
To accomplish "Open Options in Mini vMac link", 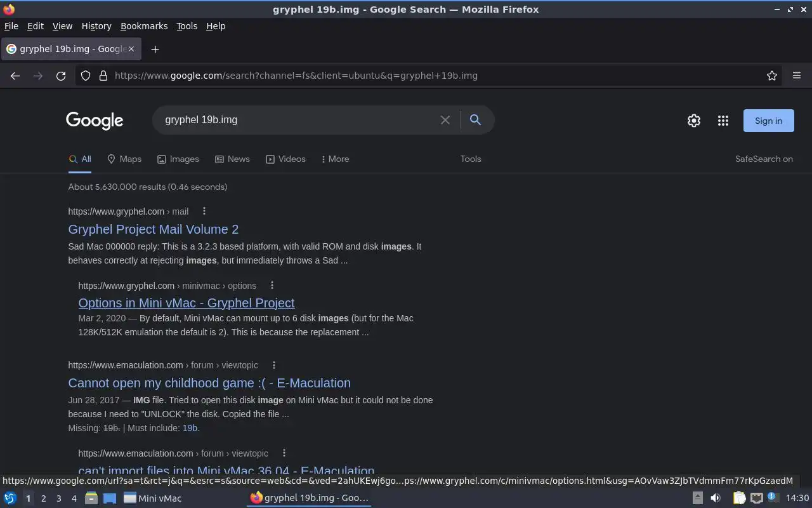I will point(187,303).
